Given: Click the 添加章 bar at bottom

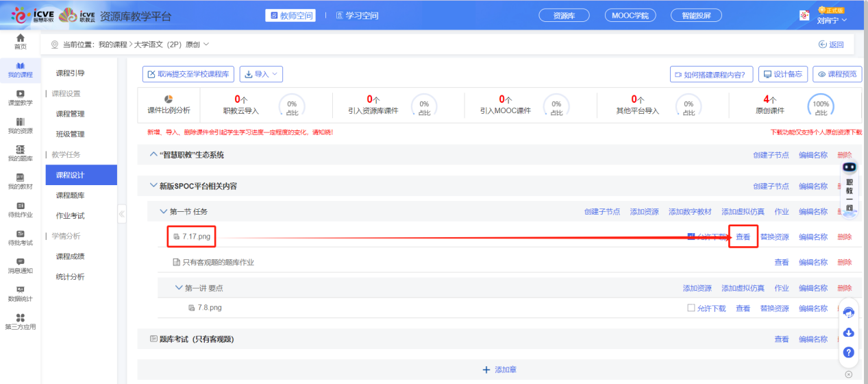Looking at the screenshot, I should [x=499, y=370].
